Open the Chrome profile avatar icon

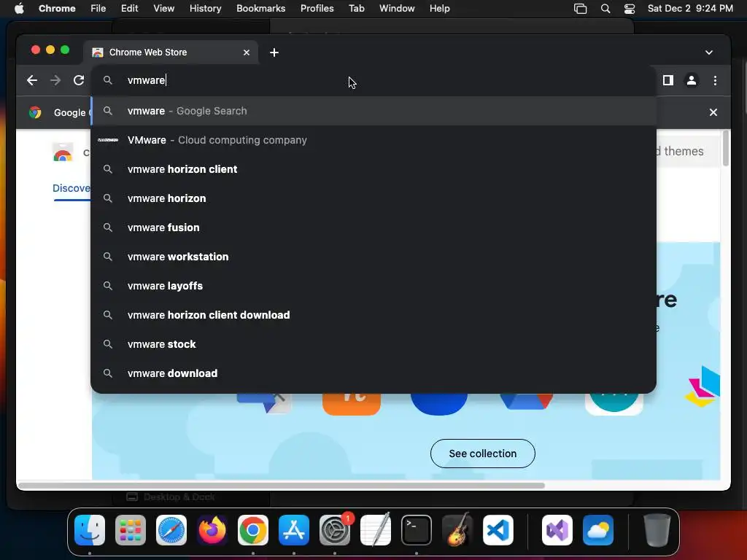pyautogui.click(x=692, y=80)
